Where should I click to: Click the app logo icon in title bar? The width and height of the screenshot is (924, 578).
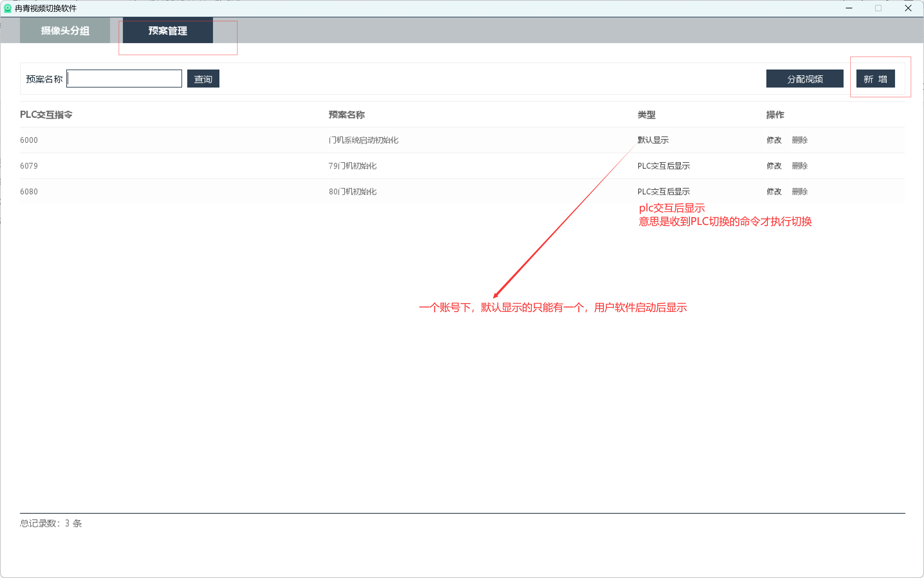coord(7,8)
